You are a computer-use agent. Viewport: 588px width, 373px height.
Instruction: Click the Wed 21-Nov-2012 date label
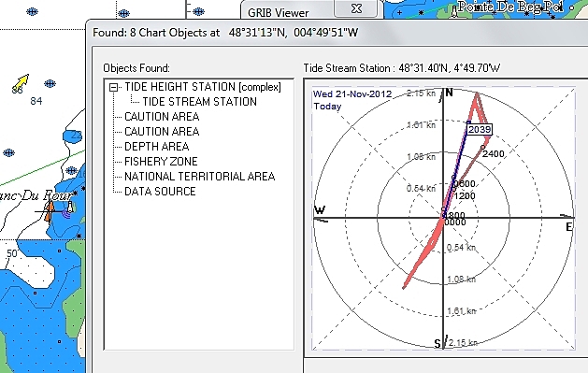pyautogui.click(x=352, y=94)
